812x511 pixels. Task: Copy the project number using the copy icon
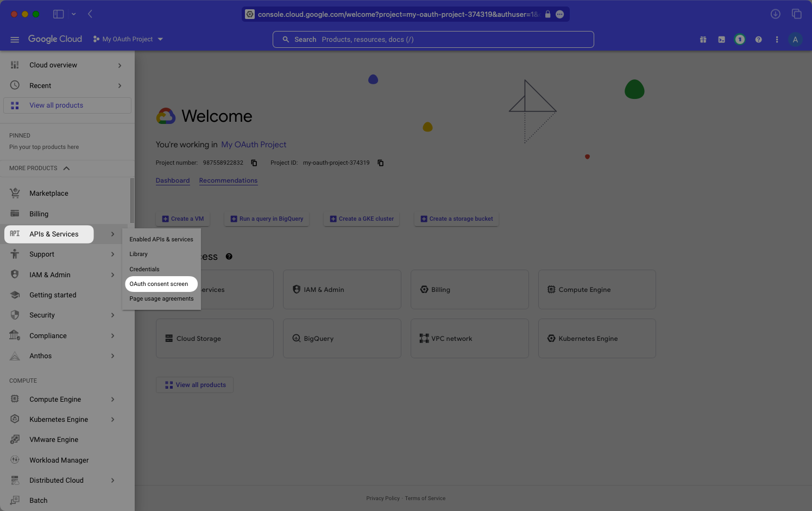[x=254, y=163]
